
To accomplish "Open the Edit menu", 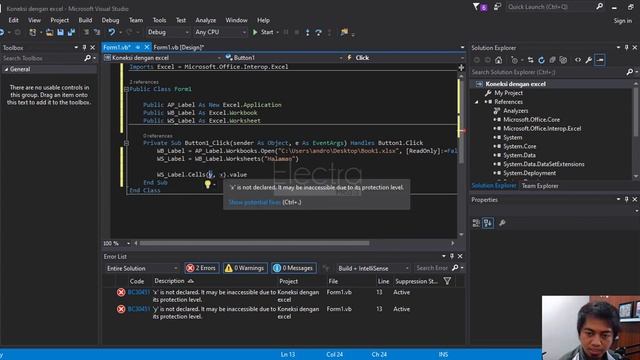I will [13, 20].
